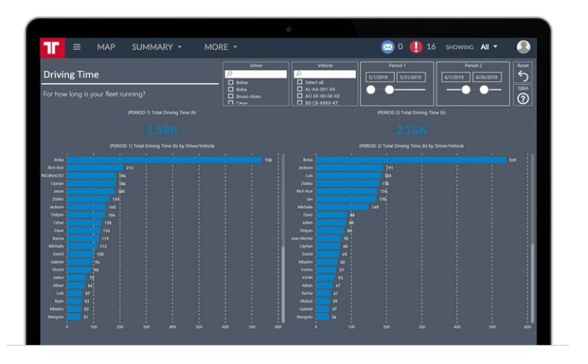Open the Showing All dropdown
Image resolution: width=588 pixels, height=364 pixels.
(489, 47)
